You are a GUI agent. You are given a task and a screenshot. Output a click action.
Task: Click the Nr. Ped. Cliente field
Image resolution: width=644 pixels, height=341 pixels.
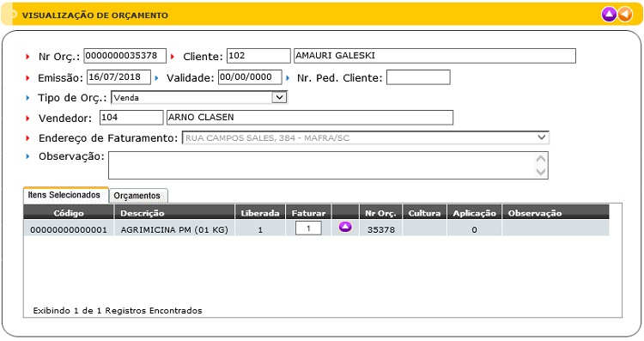pos(418,77)
